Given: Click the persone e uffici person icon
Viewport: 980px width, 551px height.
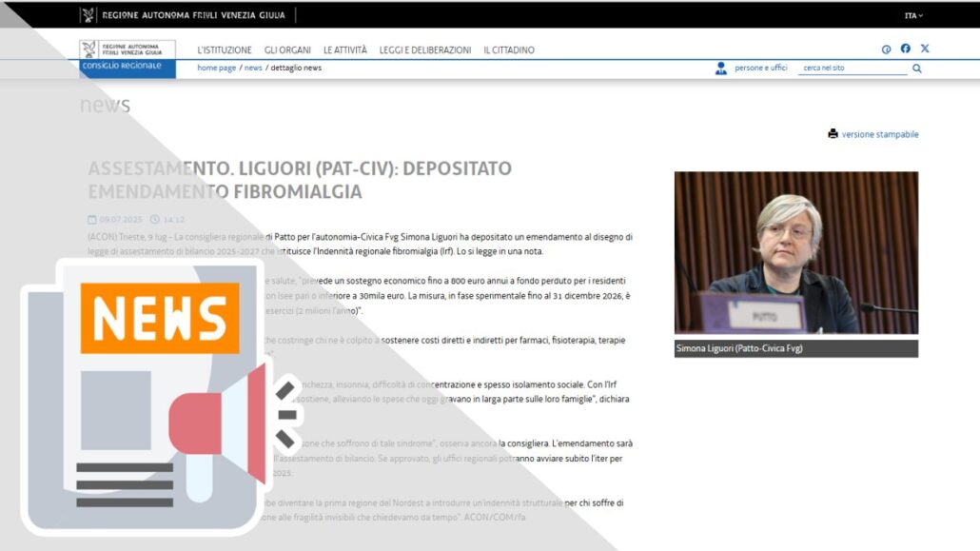Looking at the screenshot, I should [x=721, y=69].
